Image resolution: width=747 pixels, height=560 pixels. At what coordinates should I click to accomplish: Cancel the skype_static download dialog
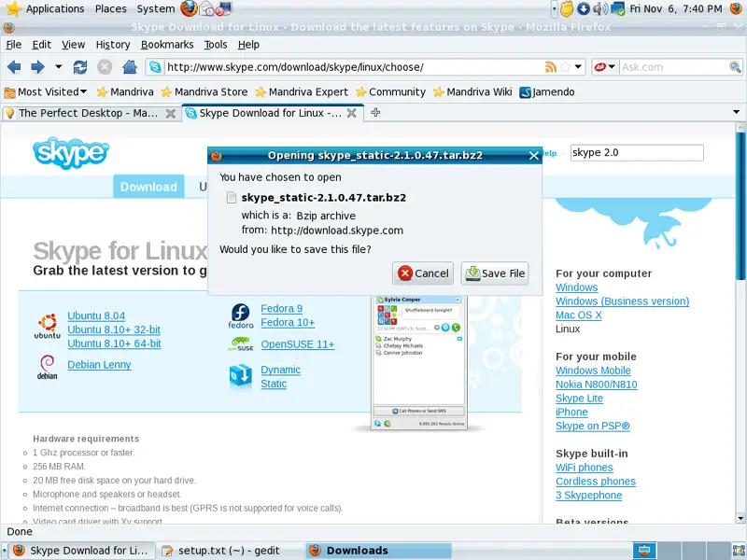[x=423, y=273]
